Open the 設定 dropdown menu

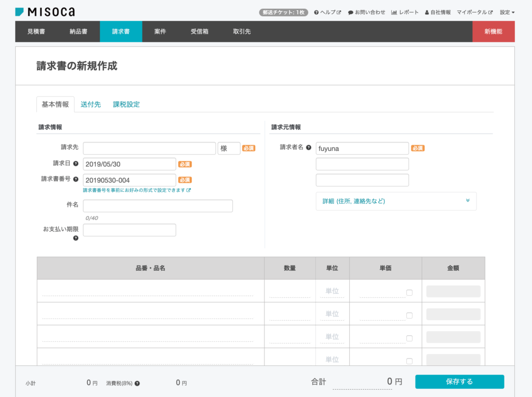coord(507,12)
